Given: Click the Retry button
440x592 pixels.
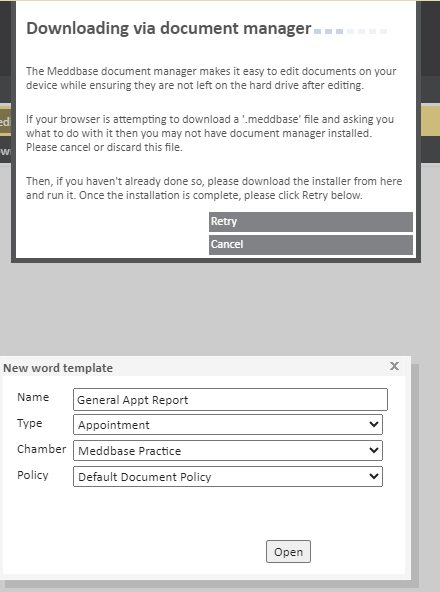Looking at the screenshot, I should [x=310, y=222].
